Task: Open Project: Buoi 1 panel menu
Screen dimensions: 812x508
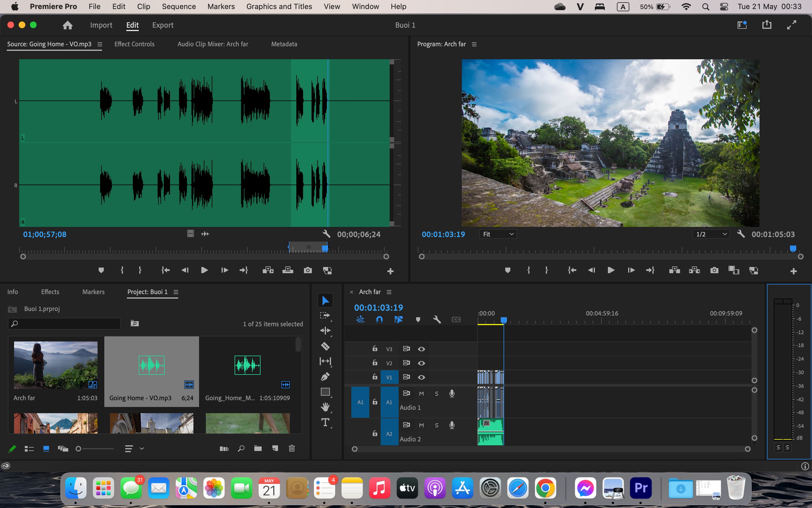Action: pyautogui.click(x=176, y=292)
